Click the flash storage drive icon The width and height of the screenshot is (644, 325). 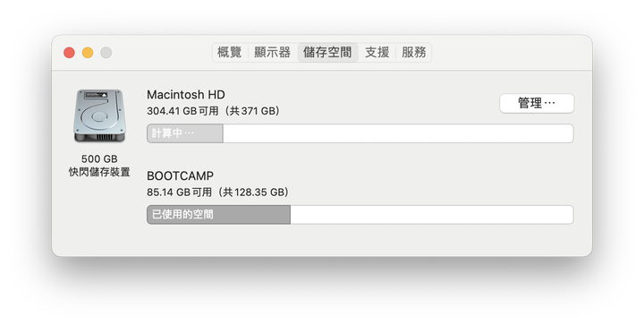click(99, 115)
